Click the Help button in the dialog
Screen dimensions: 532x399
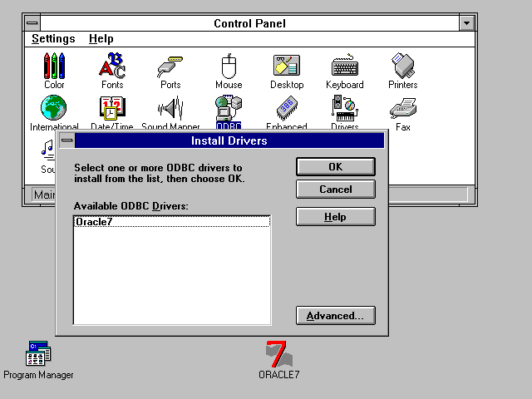tap(336, 217)
